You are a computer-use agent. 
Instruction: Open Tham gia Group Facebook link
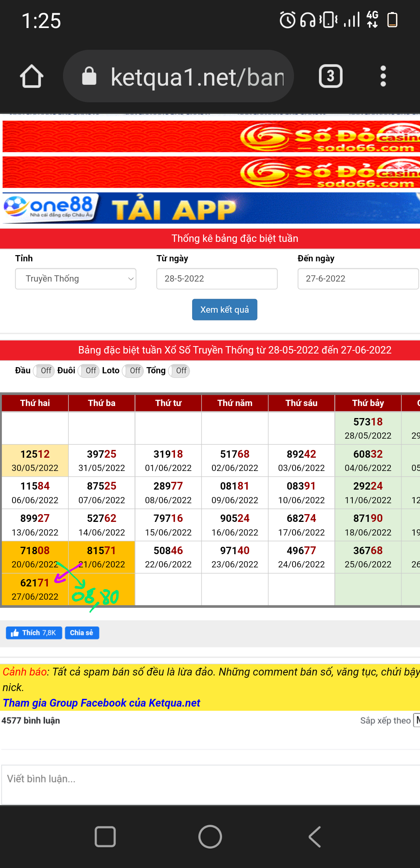coord(101,703)
